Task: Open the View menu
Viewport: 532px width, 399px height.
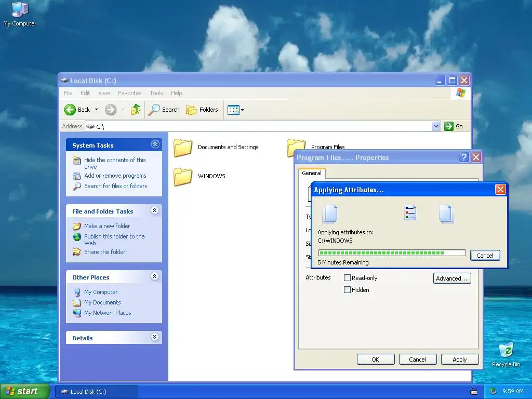Action: 104,93
